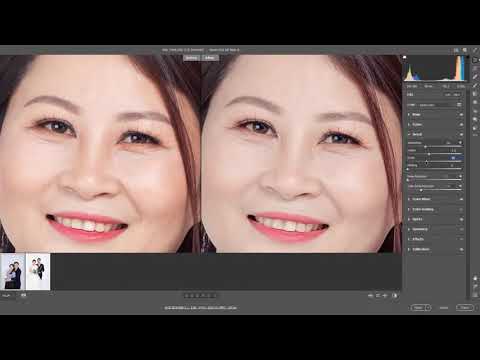
Task: Open the Presets panel icon
Action: point(475,128)
